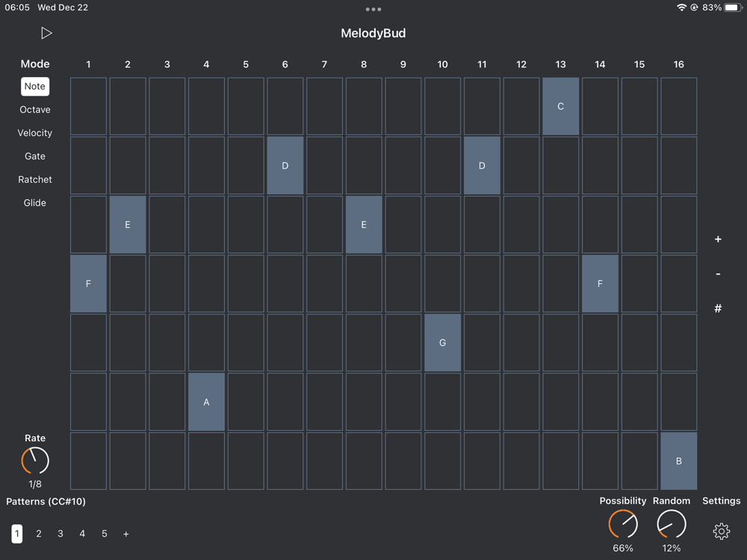
Task: Click the 1/8 rate value
Action: pos(35,485)
